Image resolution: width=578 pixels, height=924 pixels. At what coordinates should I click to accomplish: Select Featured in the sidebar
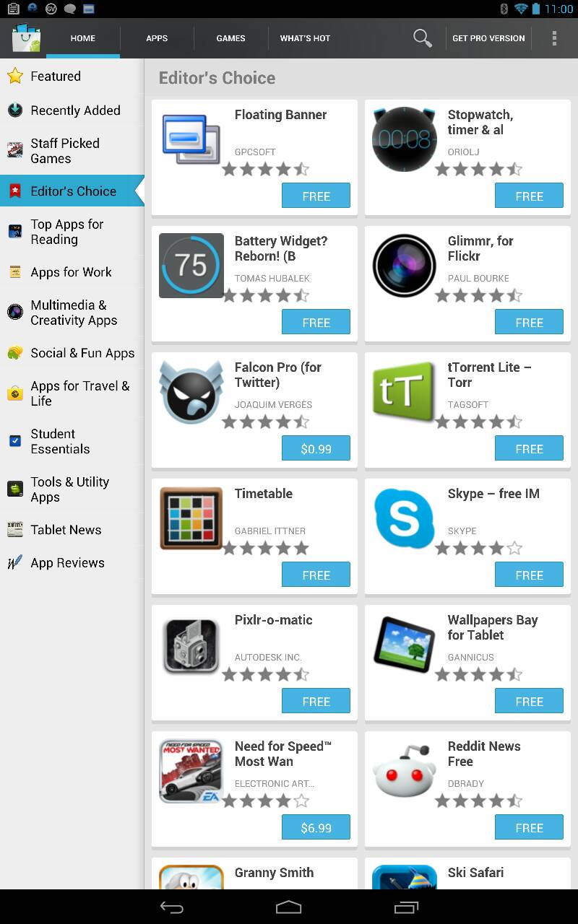pyautogui.click(x=72, y=76)
